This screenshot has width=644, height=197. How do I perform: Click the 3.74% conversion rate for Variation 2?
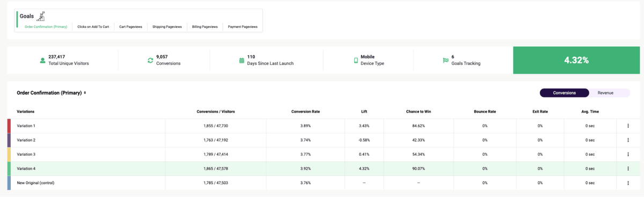(x=305, y=140)
